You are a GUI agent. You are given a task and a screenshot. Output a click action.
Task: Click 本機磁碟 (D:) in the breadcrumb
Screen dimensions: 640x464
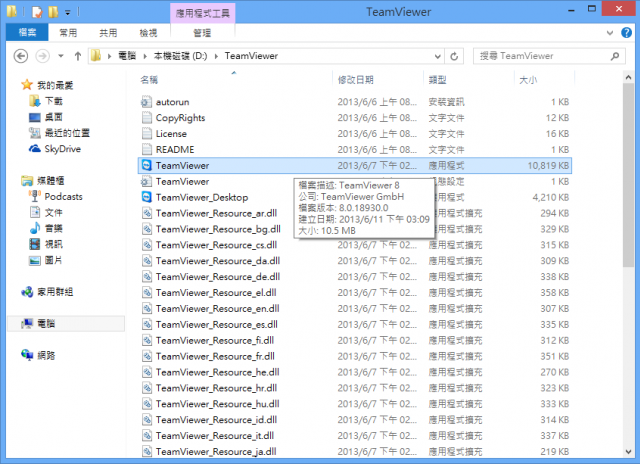point(180,56)
